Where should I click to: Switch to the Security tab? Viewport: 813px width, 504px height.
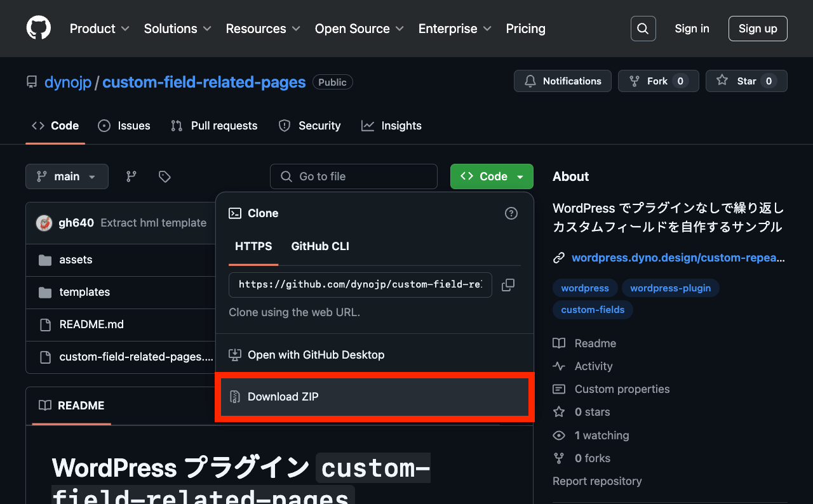tap(309, 126)
